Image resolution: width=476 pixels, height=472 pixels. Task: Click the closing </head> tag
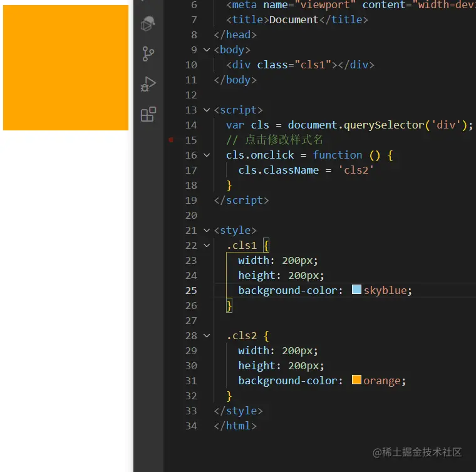235,34
